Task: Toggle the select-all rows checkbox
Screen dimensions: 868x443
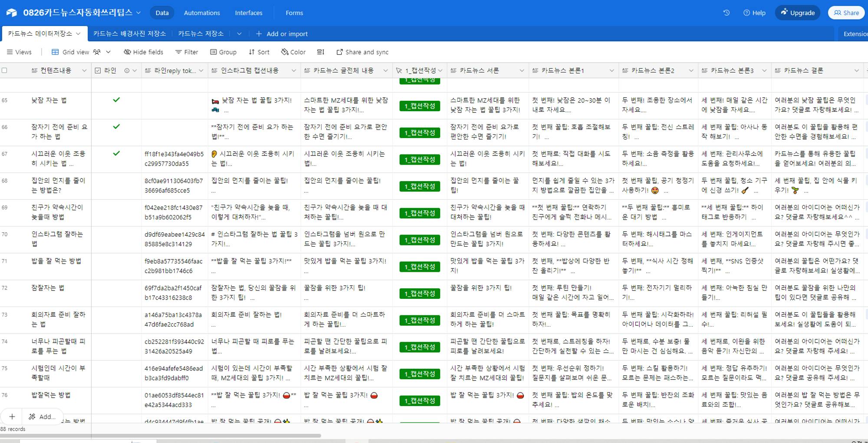Action: tap(4, 70)
